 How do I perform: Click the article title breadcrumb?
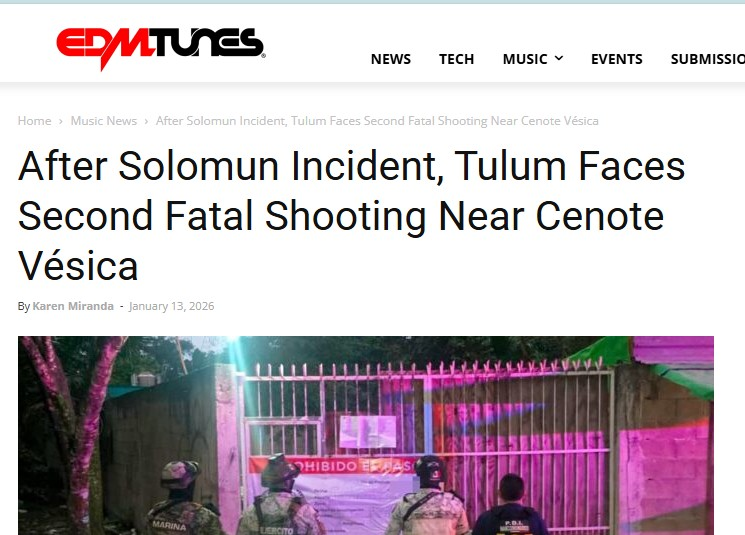[377, 121]
